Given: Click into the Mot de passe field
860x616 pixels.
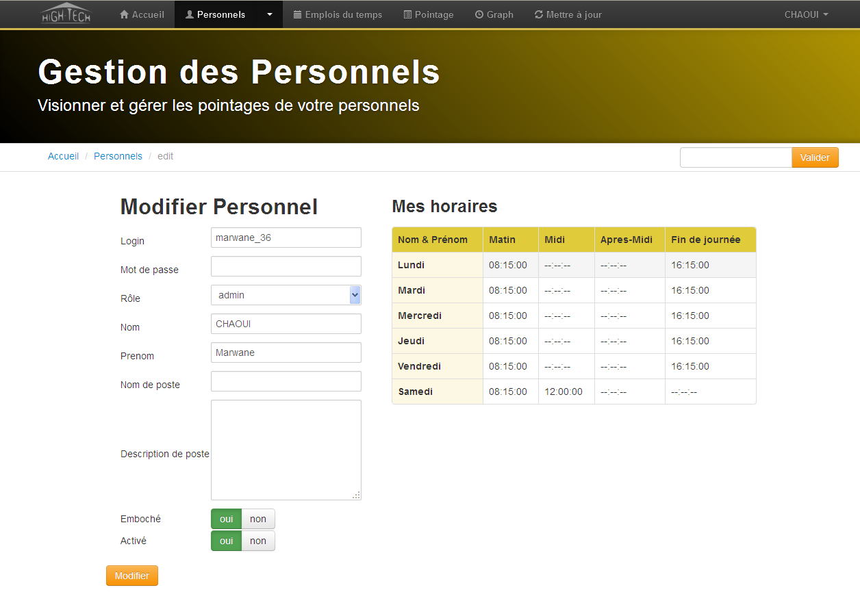Looking at the screenshot, I should tap(286, 266).
